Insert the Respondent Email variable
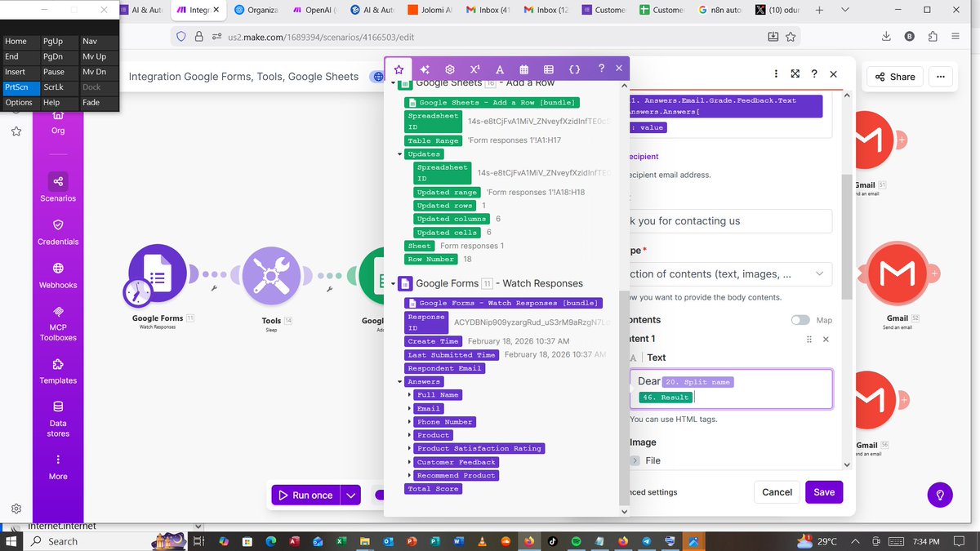The height and width of the screenshot is (551, 980). coord(444,368)
